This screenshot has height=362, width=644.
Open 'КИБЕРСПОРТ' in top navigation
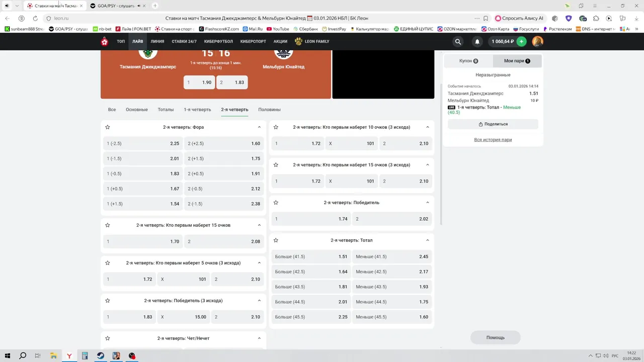point(254,41)
